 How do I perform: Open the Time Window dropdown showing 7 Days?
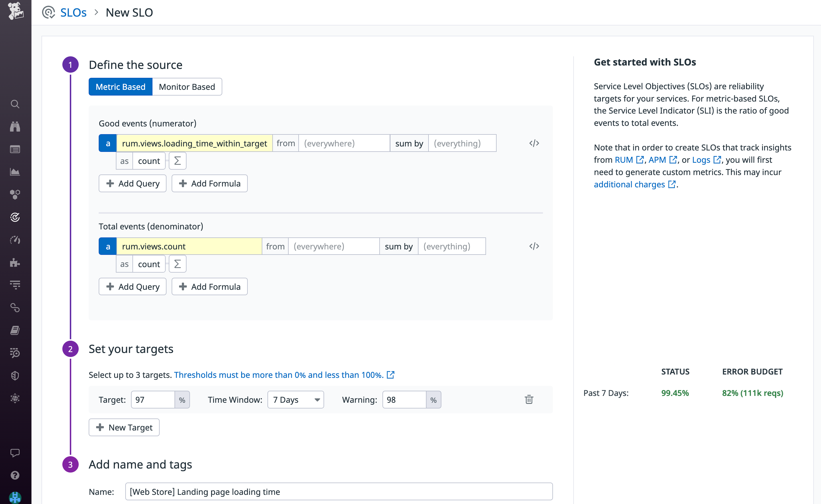295,399
